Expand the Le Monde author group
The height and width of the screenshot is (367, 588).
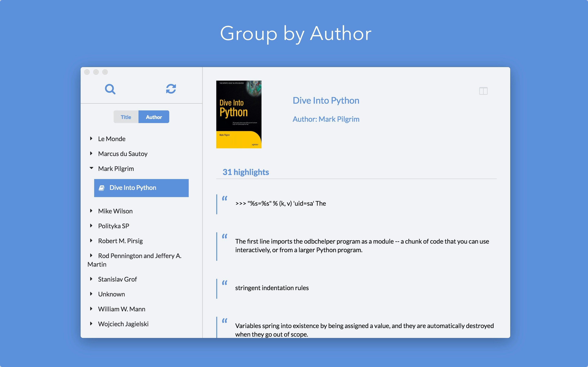pyautogui.click(x=91, y=139)
